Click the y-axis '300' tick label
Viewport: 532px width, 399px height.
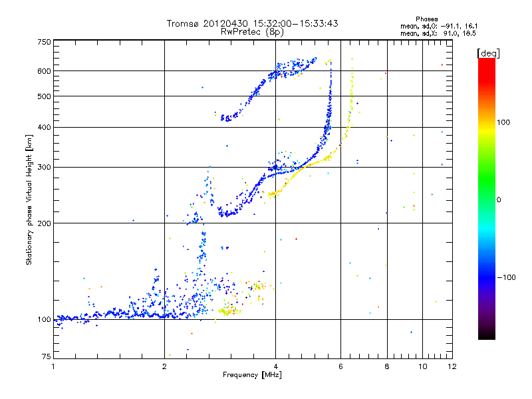point(44,168)
